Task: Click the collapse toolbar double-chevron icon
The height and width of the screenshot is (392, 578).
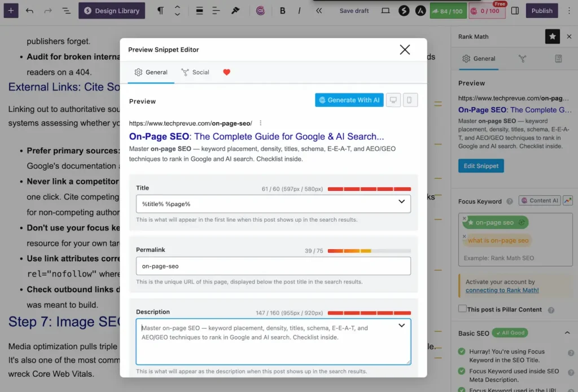Action: (319, 11)
